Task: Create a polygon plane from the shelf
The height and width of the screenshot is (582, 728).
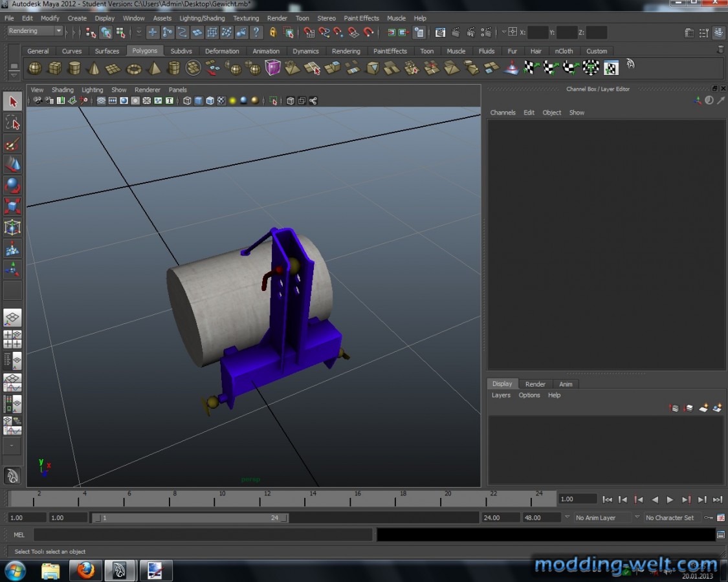Action: [x=114, y=69]
